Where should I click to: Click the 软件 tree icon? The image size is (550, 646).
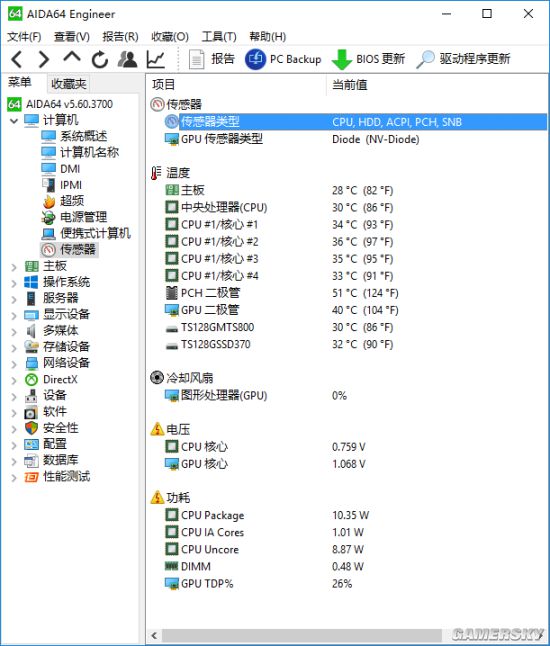click(31, 412)
